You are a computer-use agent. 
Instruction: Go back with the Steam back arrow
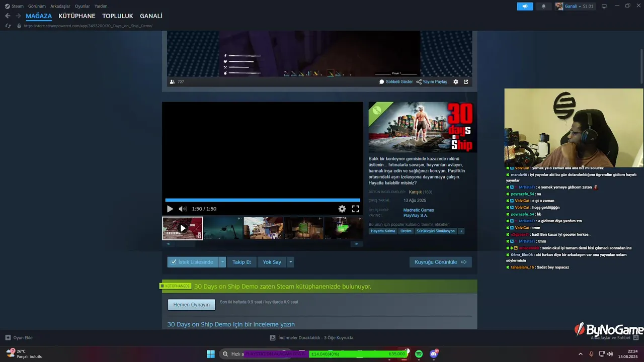tap(8, 16)
